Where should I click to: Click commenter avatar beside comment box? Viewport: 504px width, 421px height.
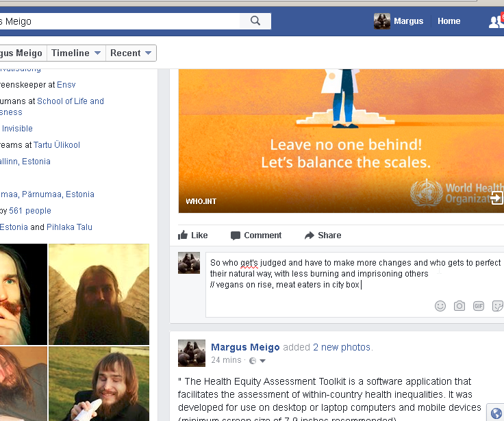pos(189,263)
